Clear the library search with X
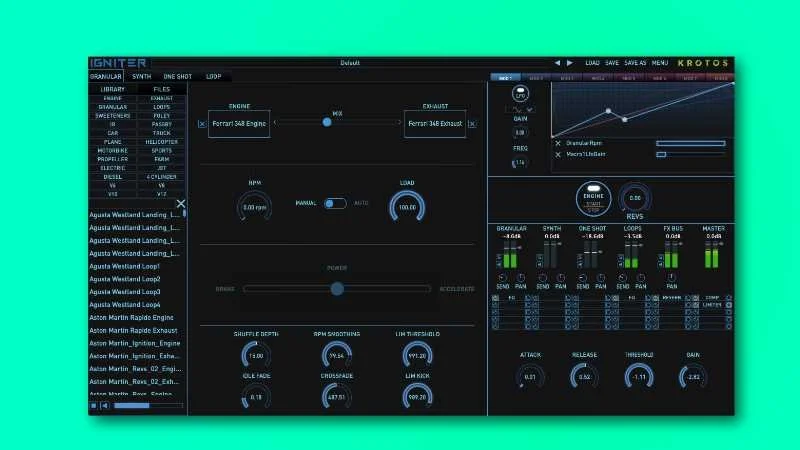 pyautogui.click(x=181, y=204)
